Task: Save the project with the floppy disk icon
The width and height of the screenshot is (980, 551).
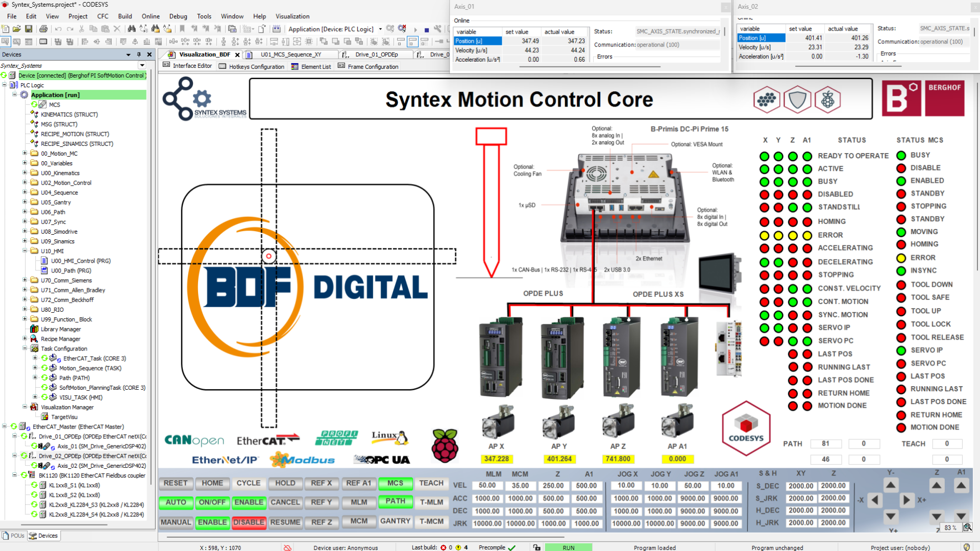Action: click(29, 29)
